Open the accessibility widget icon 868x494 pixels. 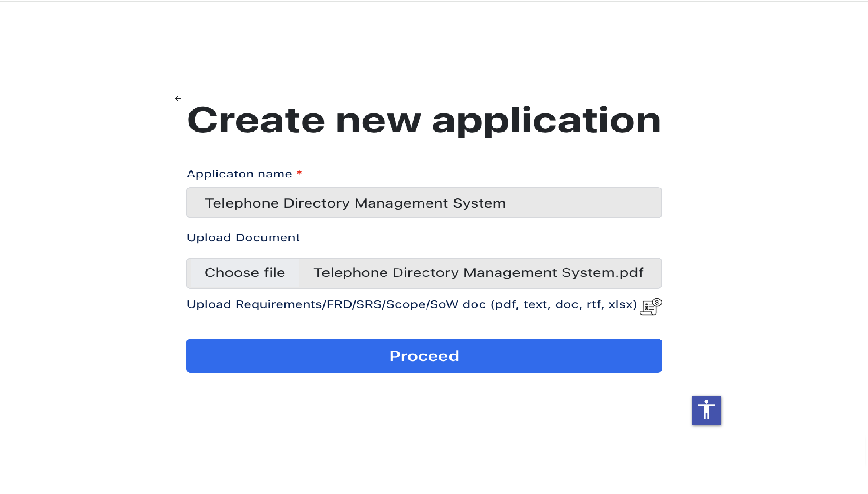706,410
